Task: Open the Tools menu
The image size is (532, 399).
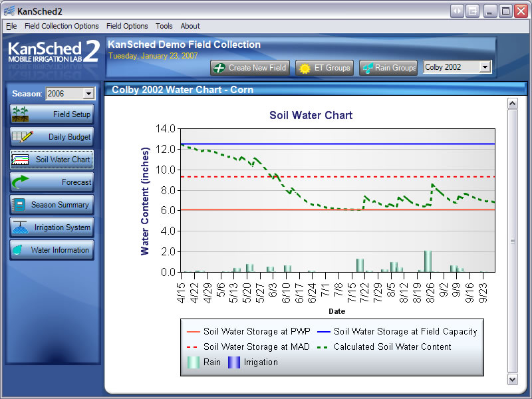Action: 164,26
